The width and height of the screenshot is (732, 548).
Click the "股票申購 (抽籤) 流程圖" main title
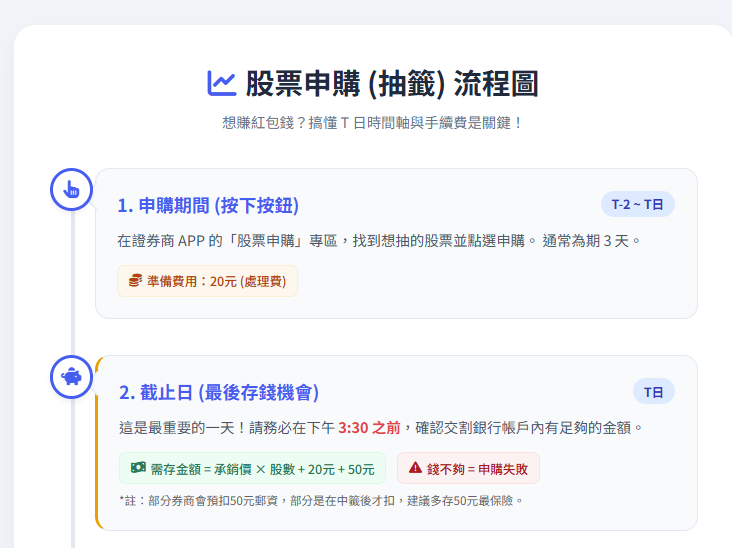392,84
